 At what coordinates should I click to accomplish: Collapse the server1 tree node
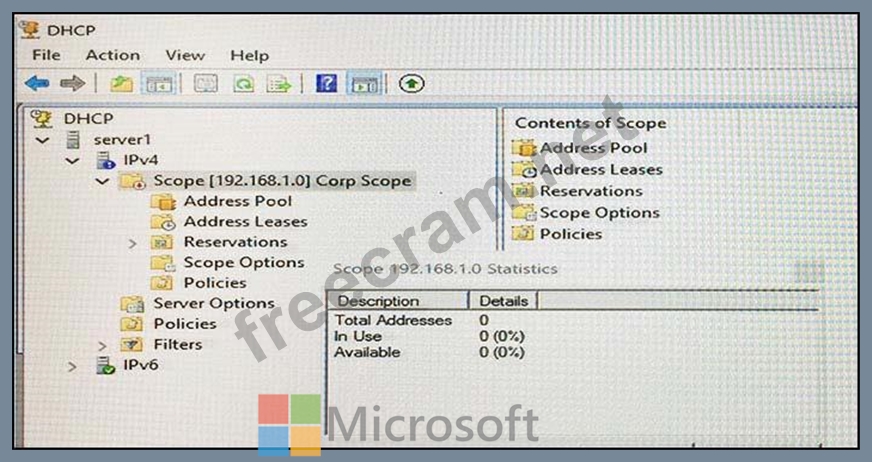click(42, 141)
